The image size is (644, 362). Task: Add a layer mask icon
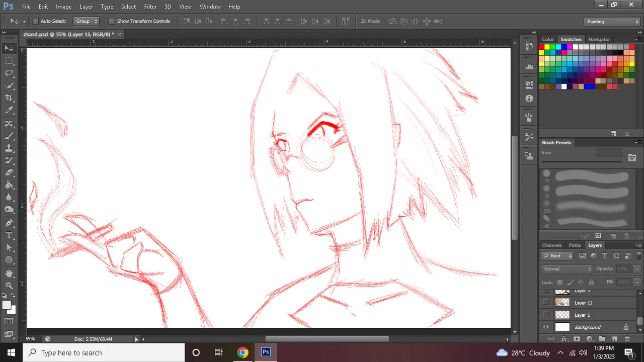577,339
